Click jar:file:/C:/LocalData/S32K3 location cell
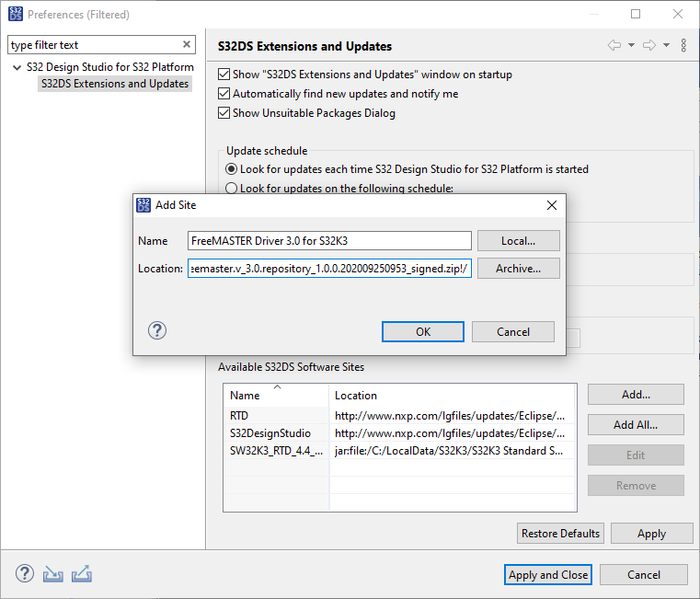 (x=449, y=451)
